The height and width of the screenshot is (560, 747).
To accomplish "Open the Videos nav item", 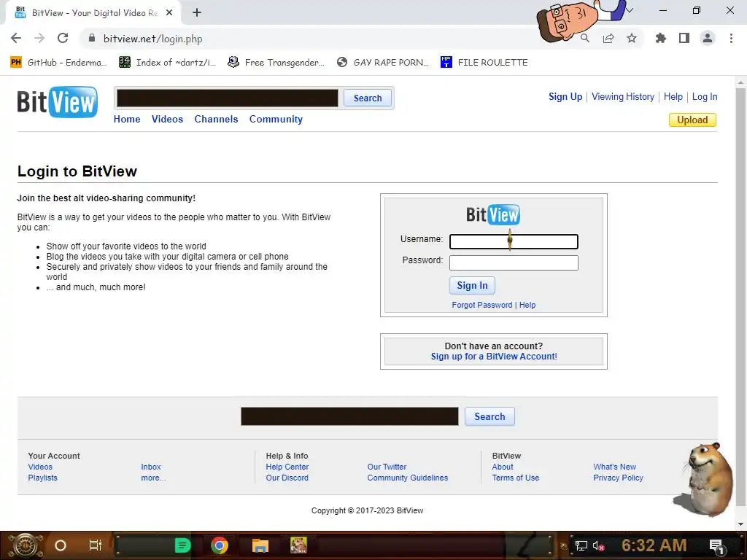I will 167,119.
